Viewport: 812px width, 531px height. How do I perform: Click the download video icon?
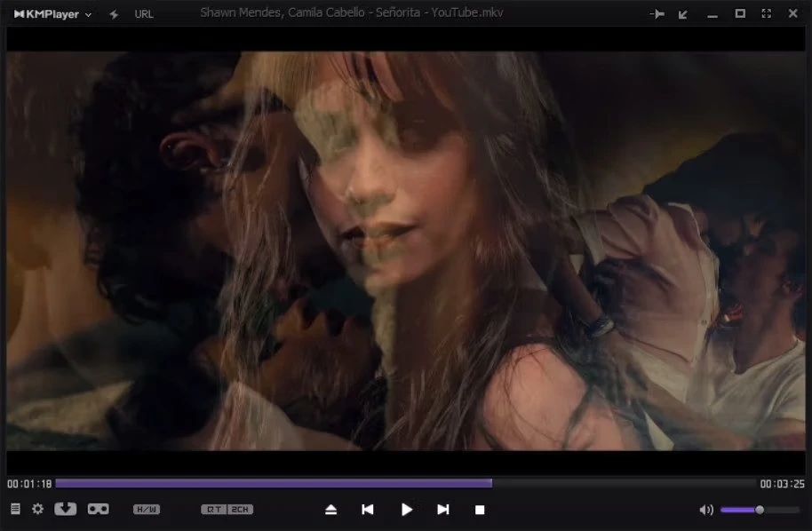click(66, 509)
